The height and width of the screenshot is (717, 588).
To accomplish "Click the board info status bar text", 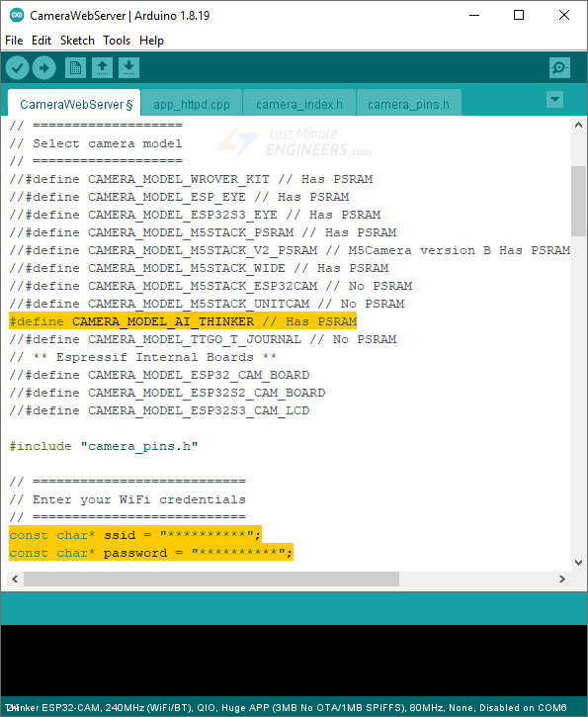I will 286,707.
